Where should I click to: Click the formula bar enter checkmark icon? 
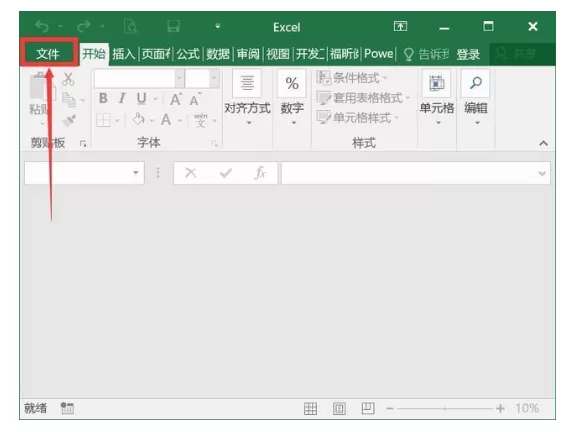[x=226, y=173]
